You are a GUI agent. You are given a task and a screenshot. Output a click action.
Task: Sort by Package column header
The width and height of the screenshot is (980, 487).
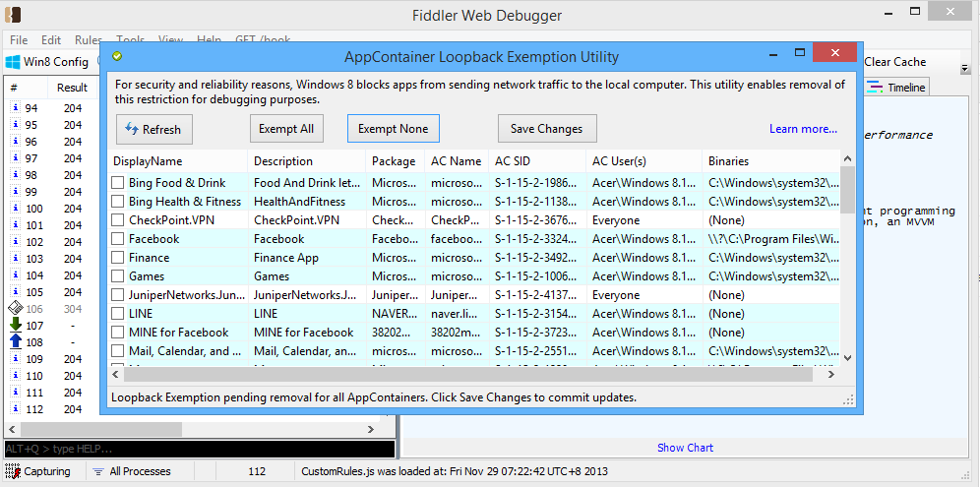click(395, 161)
